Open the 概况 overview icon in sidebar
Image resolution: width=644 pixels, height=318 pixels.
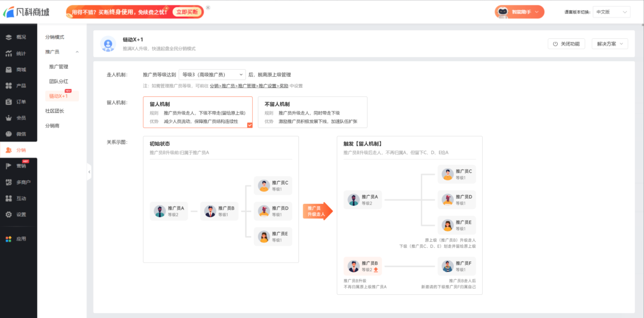(8, 37)
